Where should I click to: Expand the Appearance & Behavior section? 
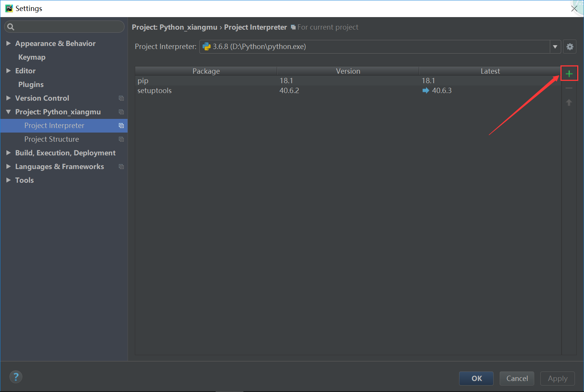click(x=9, y=43)
